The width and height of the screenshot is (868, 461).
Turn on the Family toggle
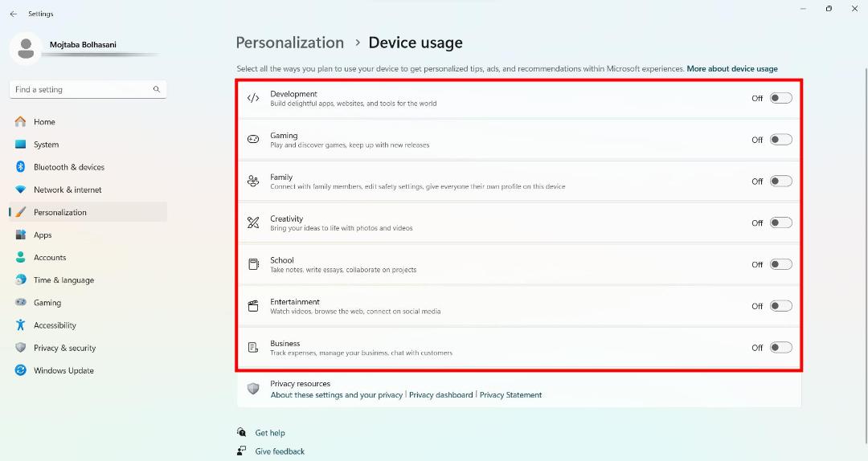(780, 181)
